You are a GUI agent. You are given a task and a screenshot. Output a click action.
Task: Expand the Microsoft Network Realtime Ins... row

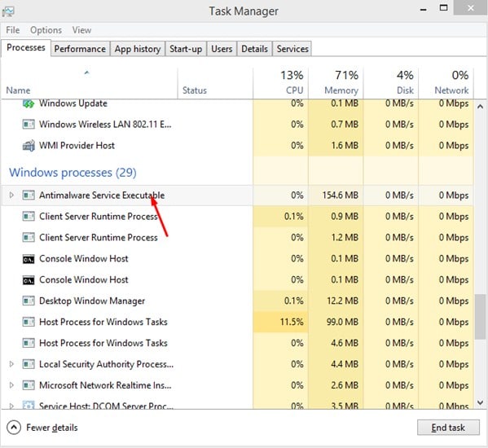(11, 385)
